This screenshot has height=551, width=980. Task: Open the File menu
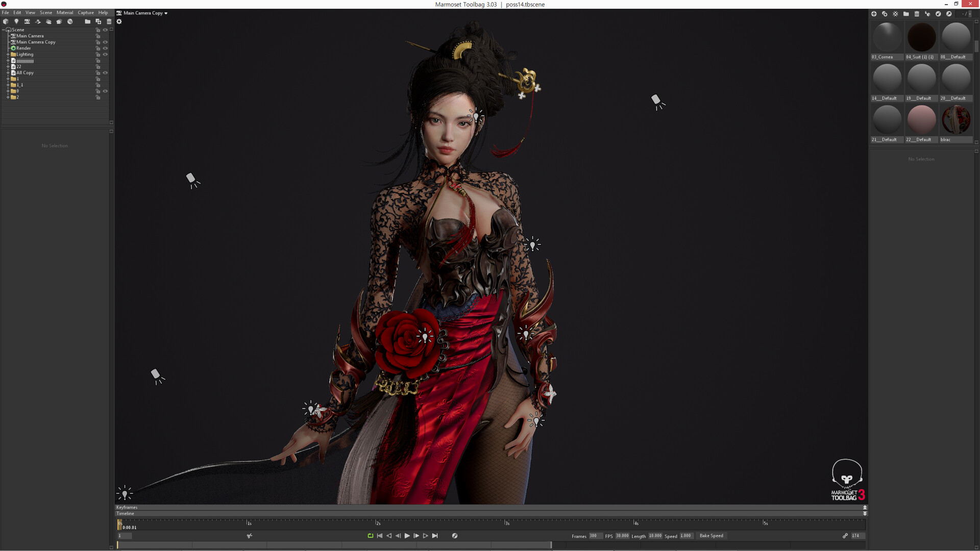tap(6, 12)
